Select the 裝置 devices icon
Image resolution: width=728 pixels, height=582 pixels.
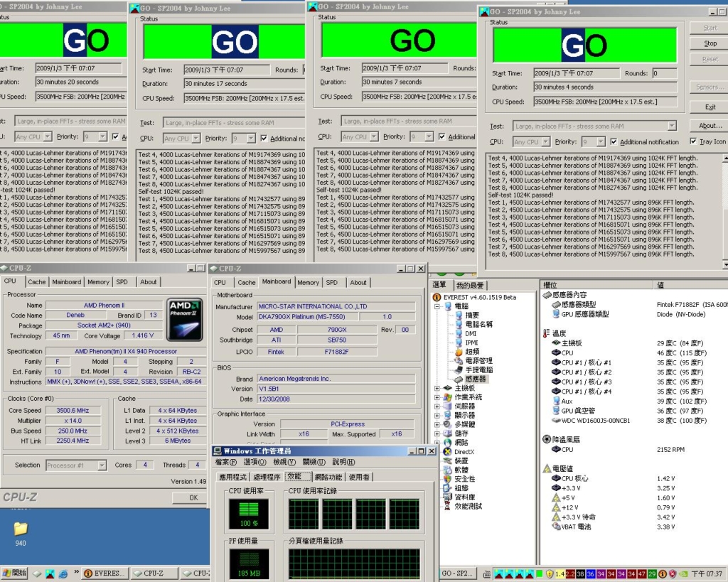click(x=448, y=461)
